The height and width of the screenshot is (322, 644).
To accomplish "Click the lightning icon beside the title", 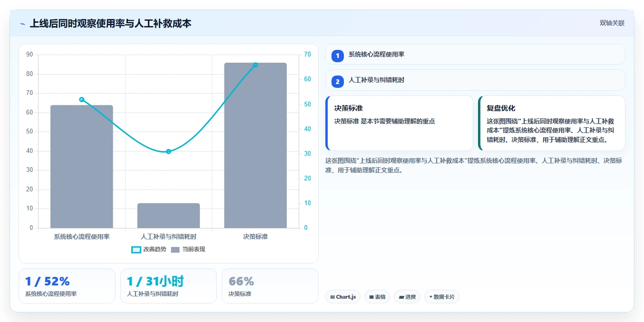I will [22, 23].
